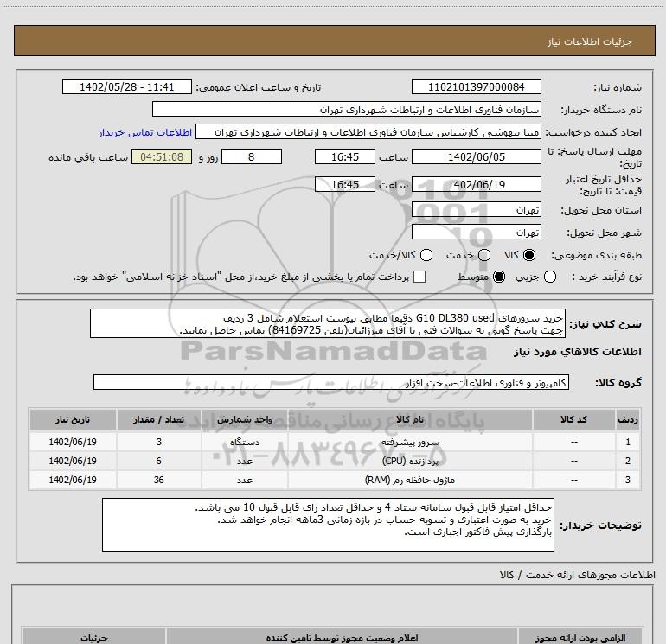Click the goods group field کامپیوتر و فناوری اطلاعات

click(331, 382)
